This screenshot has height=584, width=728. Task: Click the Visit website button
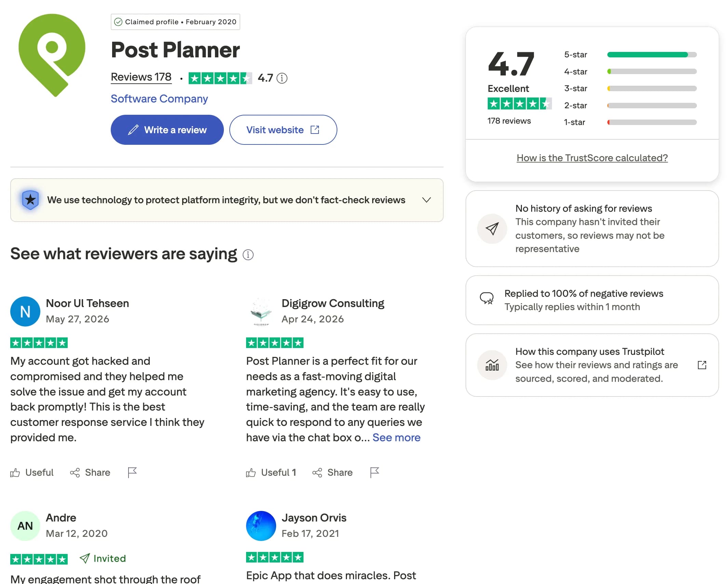[x=283, y=130]
